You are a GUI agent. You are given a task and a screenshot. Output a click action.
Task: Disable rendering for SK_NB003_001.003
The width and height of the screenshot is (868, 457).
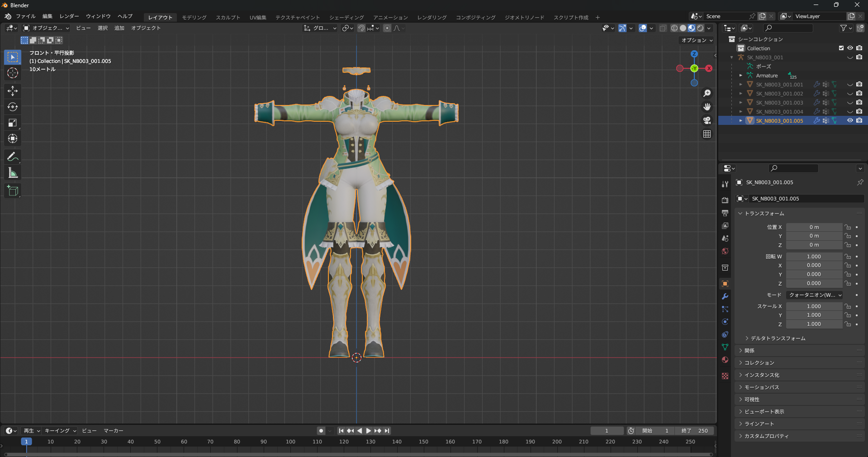tap(859, 102)
